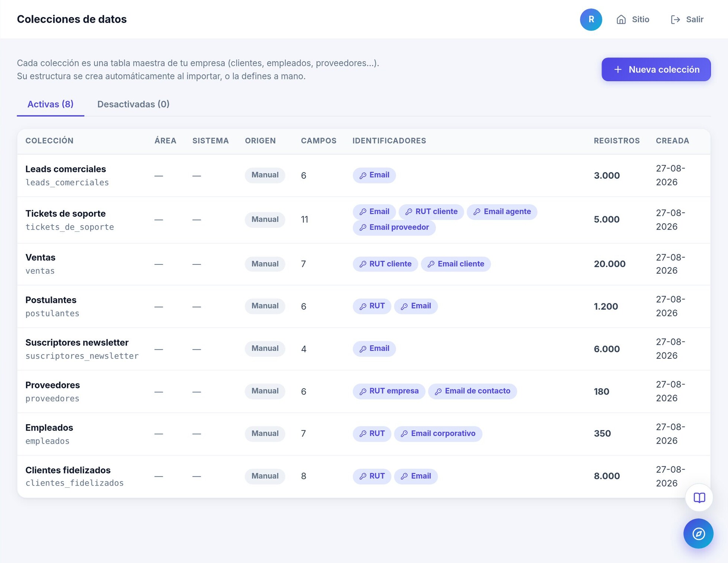Click the Salir logout icon
Viewport: 728px width, 563px height.
click(x=675, y=19)
